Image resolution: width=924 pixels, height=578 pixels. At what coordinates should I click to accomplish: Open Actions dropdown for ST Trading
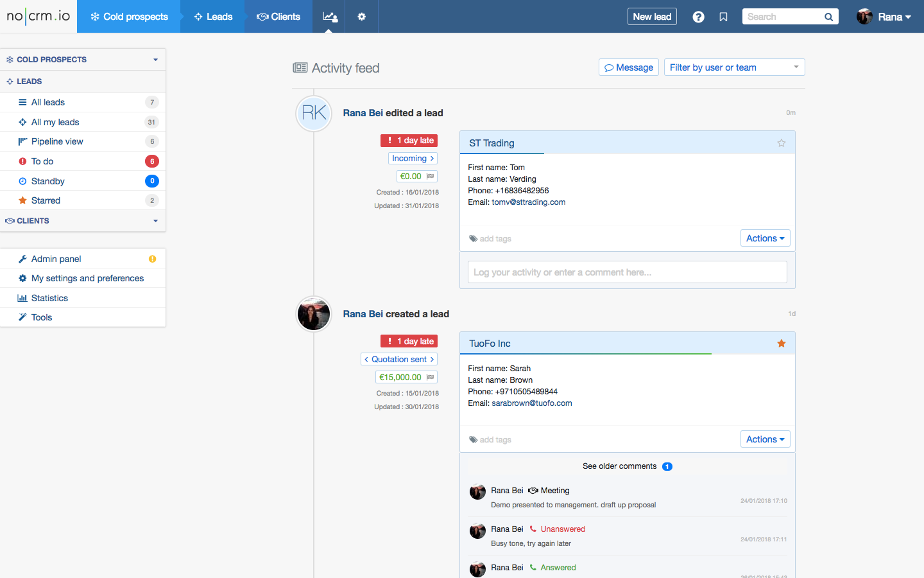[765, 238]
